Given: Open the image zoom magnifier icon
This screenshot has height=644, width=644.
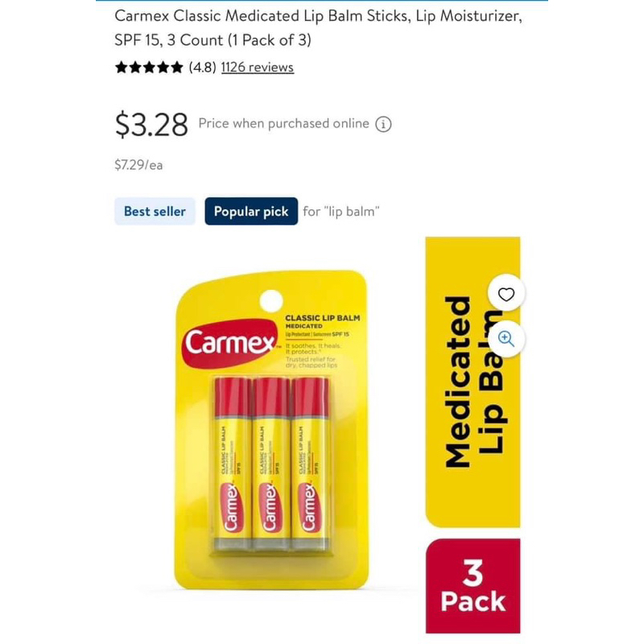Looking at the screenshot, I should [506, 339].
